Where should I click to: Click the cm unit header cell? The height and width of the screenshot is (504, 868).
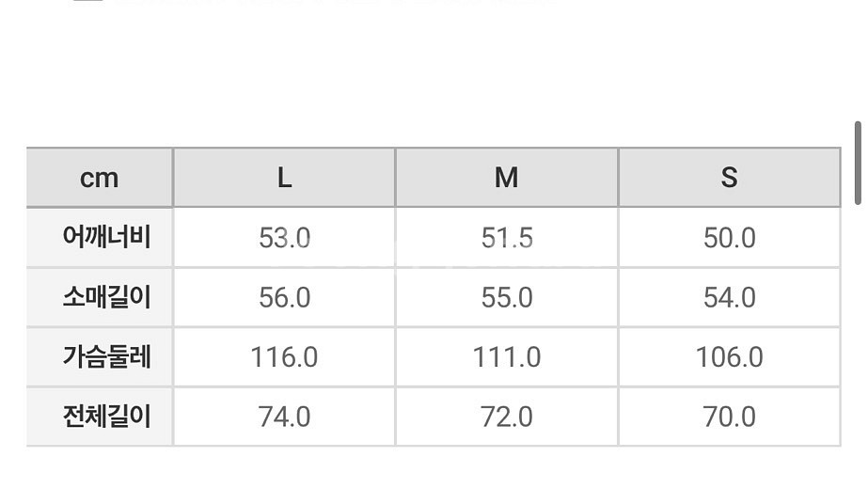(100, 178)
